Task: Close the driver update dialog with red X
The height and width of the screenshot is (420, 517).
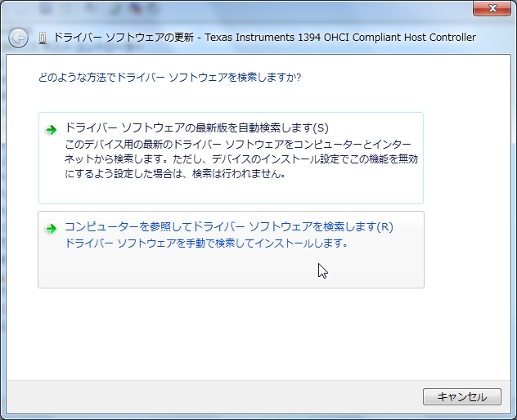Action: point(494,7)
